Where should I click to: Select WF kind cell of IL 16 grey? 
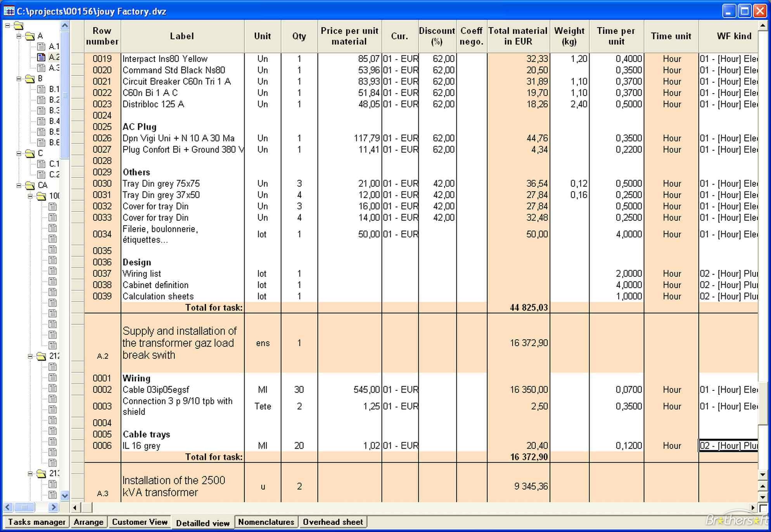[728, 446]
